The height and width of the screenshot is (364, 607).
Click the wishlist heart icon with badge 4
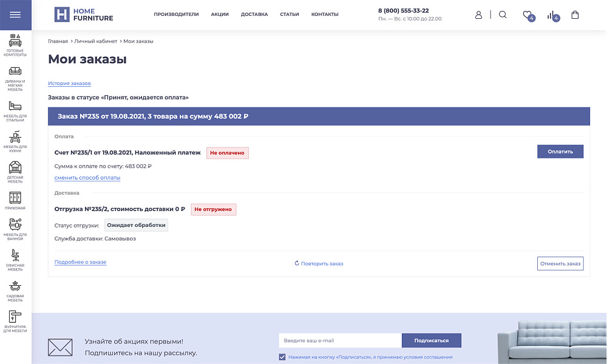[527, 15]
